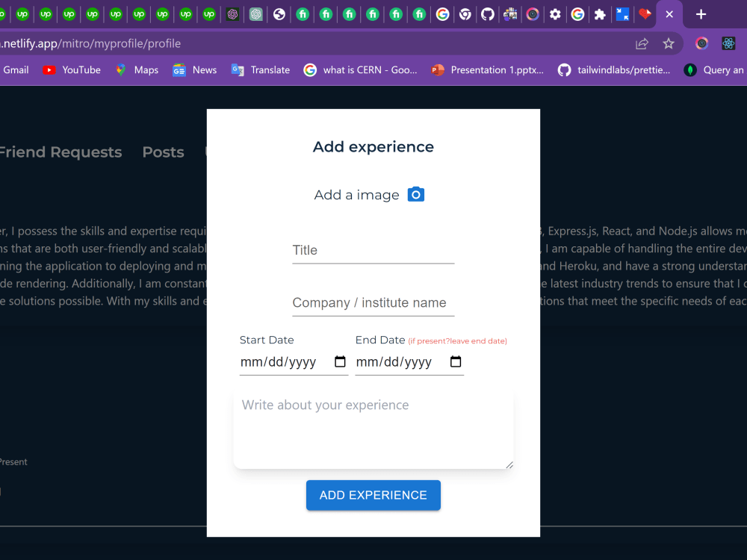The image size is (747, 560).
Task: Click the Add a image label
Action: pyautogui.click(x=356, y=195)
